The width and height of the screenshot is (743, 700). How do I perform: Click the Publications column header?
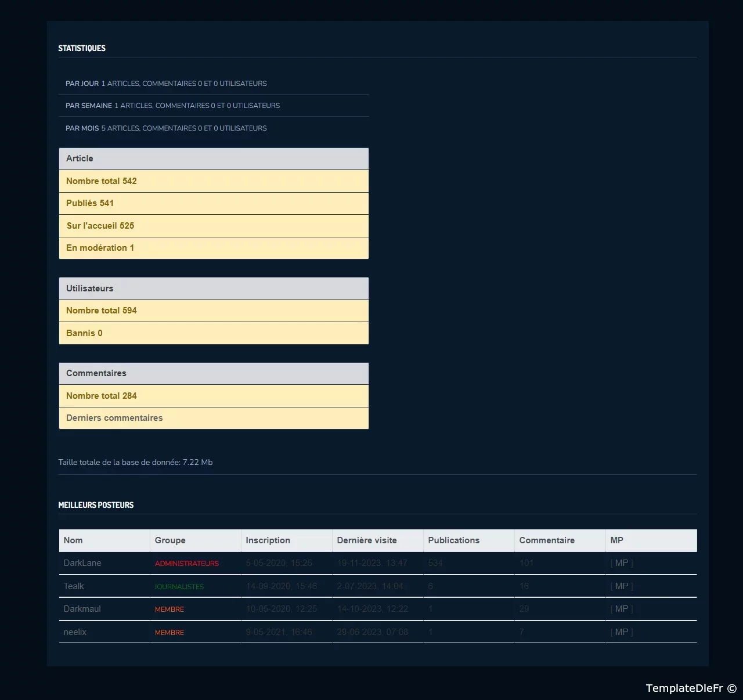(x=454, y=540)
